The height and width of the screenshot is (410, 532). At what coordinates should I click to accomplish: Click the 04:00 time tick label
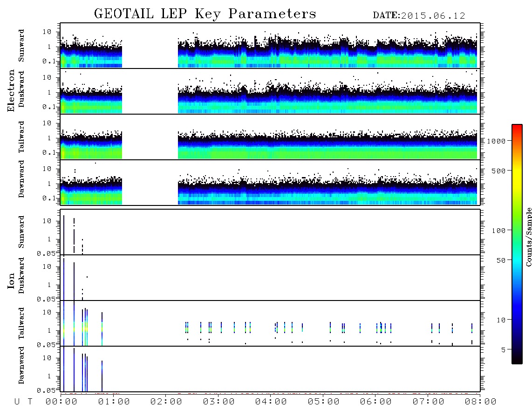271,402
